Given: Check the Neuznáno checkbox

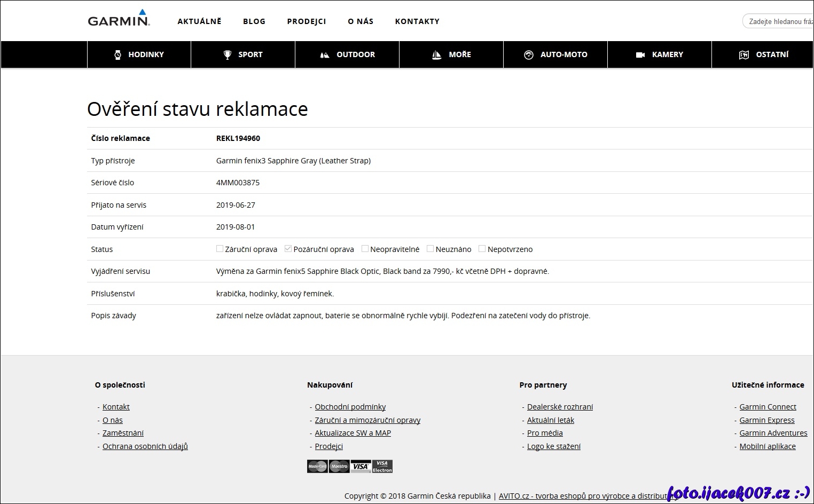Looking at the screenshot, I should tap(430, 249).
